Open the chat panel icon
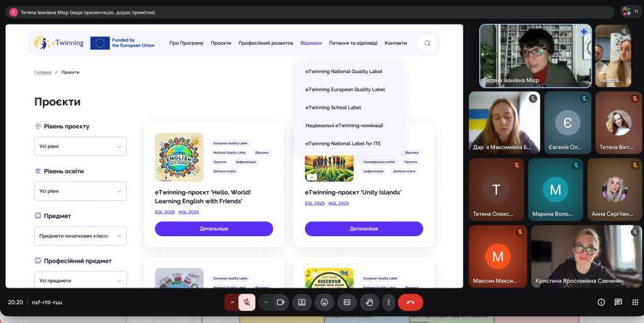The image size is (644, 323). 618,302
